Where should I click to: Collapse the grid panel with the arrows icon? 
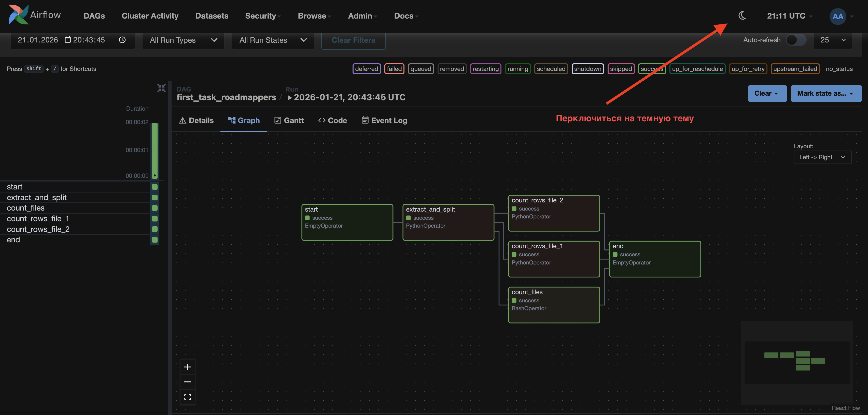(161, 88)
